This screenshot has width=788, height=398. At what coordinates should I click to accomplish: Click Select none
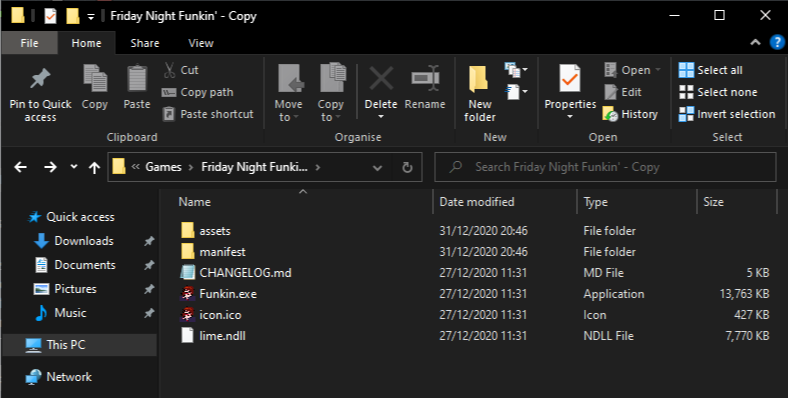pos(718,92)
